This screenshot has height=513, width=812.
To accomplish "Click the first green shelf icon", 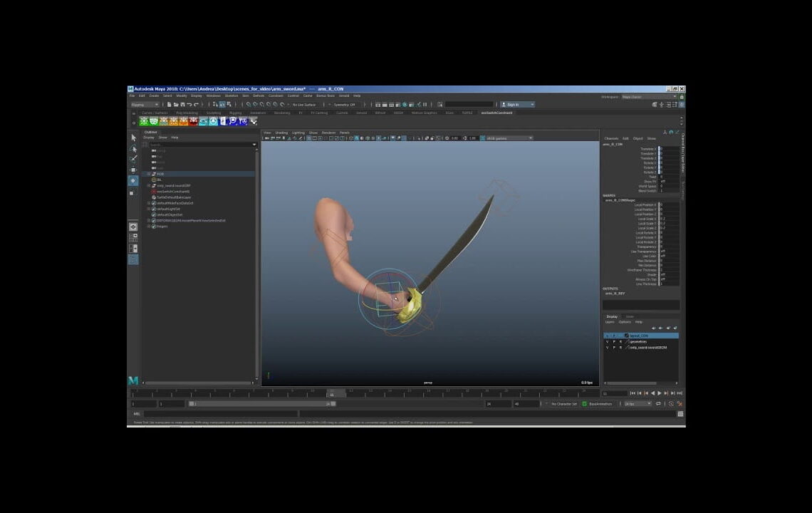I will pos(142,121).
